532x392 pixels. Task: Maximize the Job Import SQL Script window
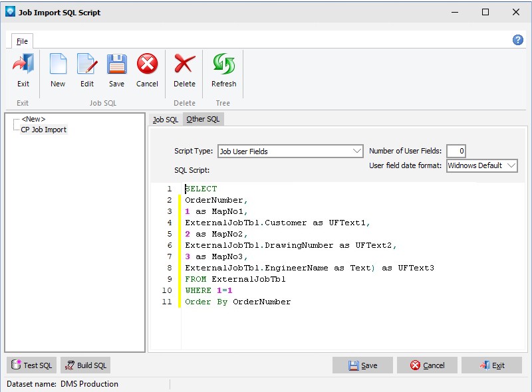point(485,12)
